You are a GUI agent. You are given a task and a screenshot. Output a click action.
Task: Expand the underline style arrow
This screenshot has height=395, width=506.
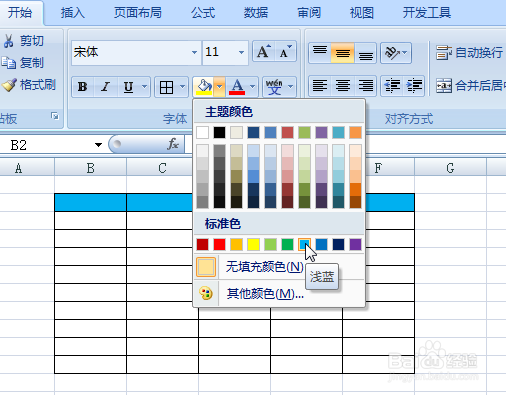(145, 87)
